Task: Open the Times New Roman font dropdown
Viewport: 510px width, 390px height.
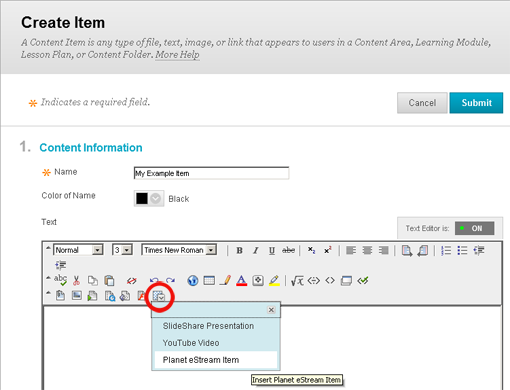Action: pos(179,250)
